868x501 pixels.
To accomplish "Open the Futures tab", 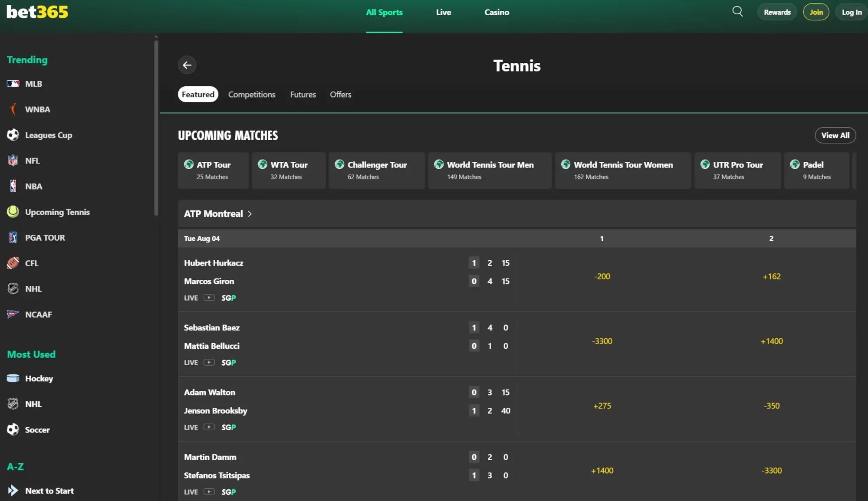I will click(303, 94).
